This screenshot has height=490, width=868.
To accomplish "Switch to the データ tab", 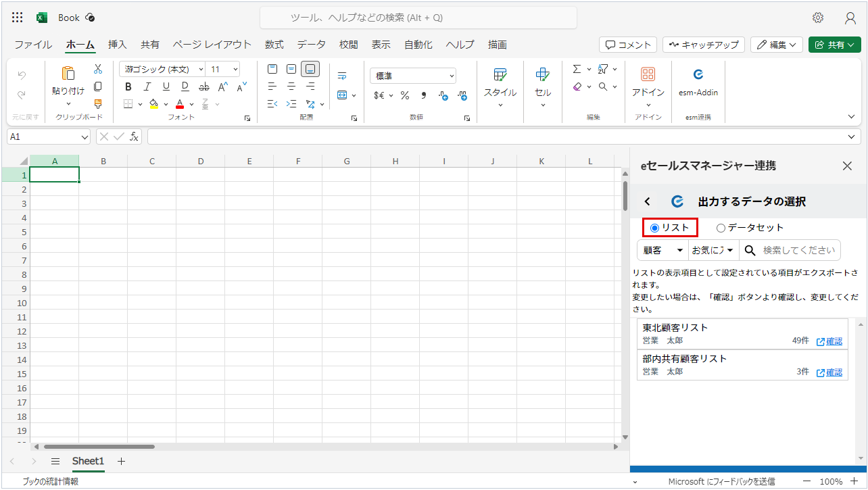I will pos(311,45).
